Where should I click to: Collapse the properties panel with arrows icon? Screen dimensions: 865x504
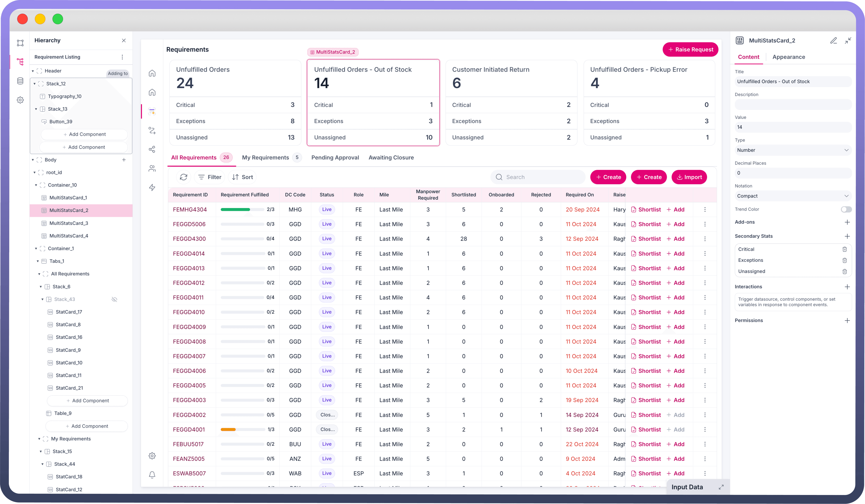click(x=848, y=41)
